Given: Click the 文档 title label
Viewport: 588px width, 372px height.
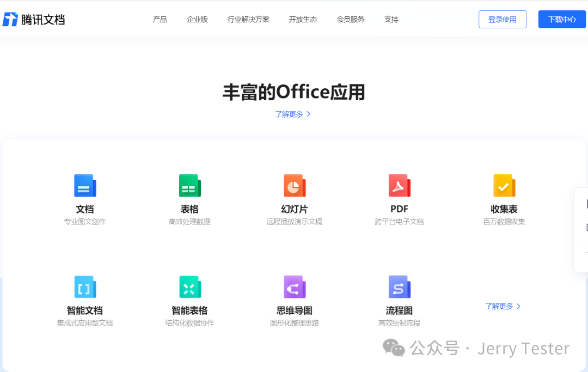Looking at the screenshot, I should pyautogui.click(x=85, y=209).
